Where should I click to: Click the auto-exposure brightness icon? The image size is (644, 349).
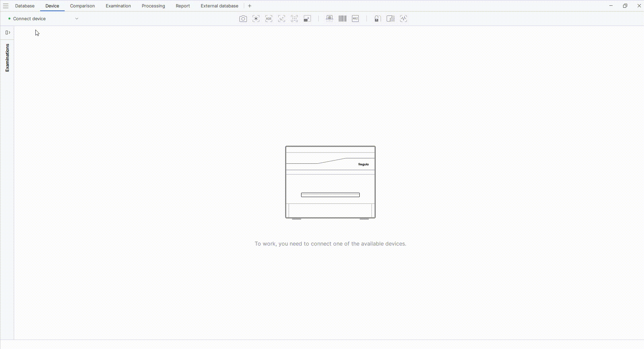(x=256, y=19)
